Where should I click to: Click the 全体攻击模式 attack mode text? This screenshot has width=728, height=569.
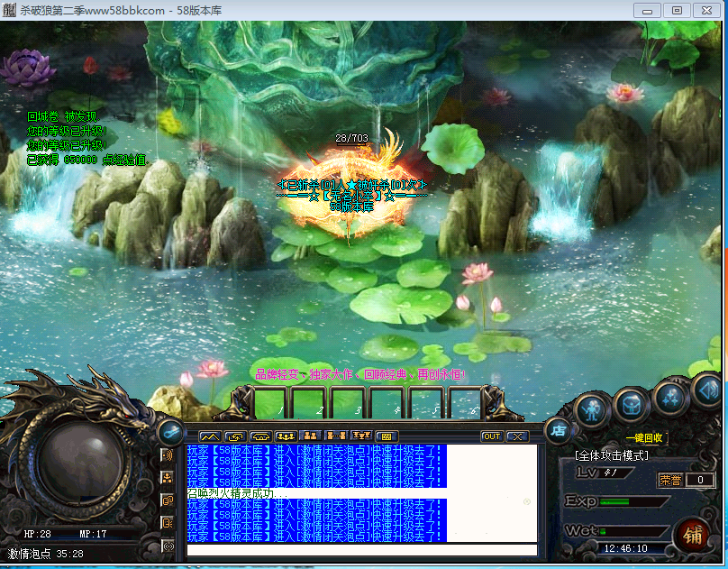coord(612,455)
